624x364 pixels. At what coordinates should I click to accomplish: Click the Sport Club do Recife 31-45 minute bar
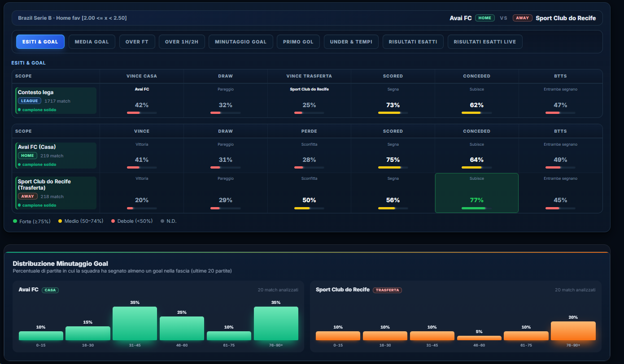click(x=432, y=336)
